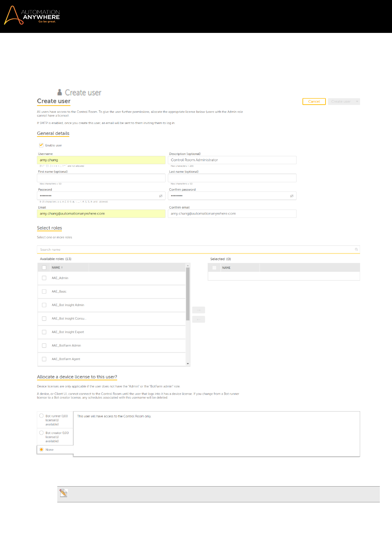This screenshot has width=392, height=554.
Task: Click the Automation Anywhere logo
Action: (32, 15)
